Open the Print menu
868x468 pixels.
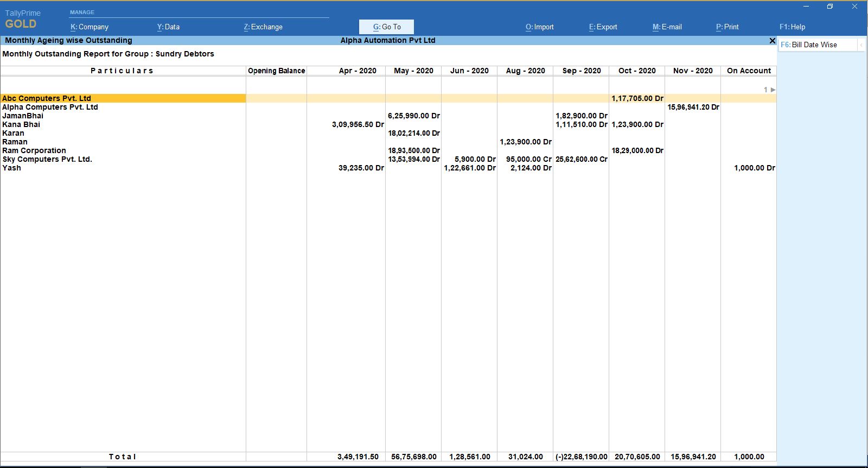[727, 27]
